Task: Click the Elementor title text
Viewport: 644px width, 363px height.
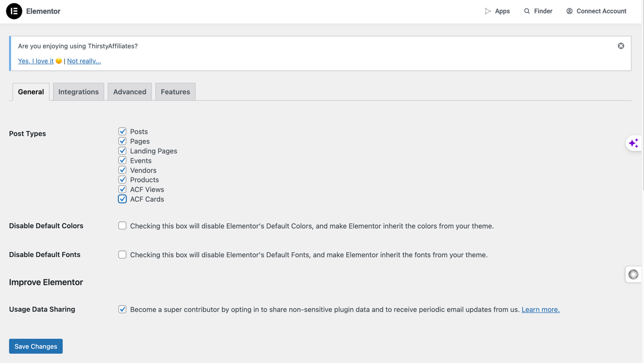Action: click(x=43, y=11)
